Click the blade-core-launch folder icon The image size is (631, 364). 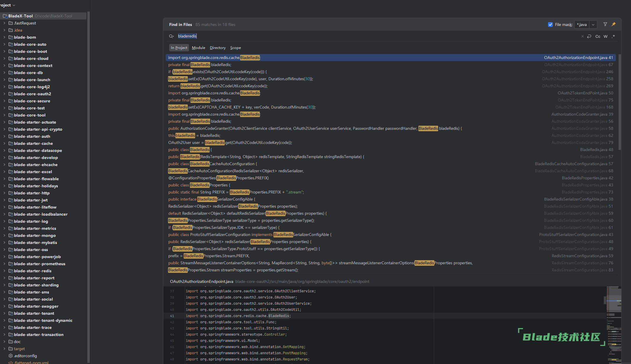[x=11, y=80]
